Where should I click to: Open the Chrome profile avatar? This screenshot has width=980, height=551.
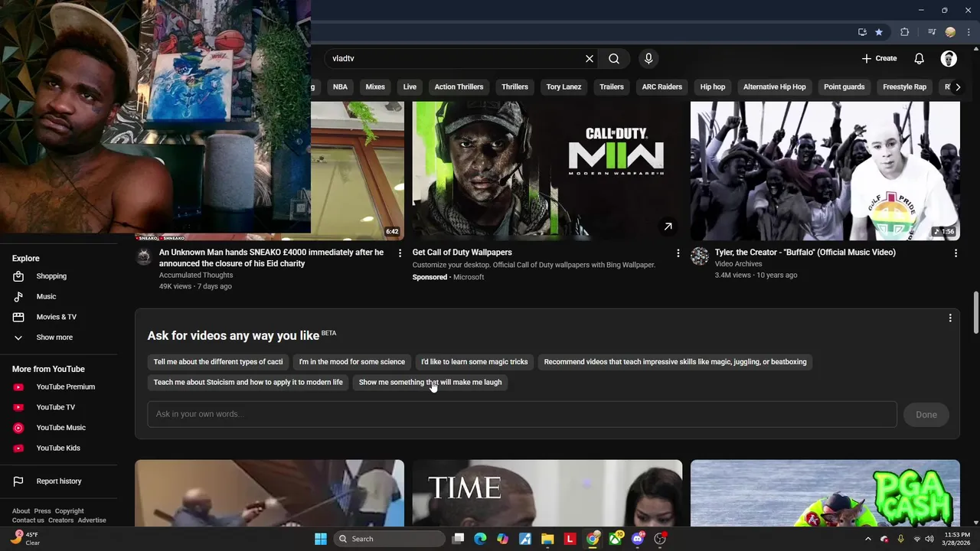coord(950,32)
